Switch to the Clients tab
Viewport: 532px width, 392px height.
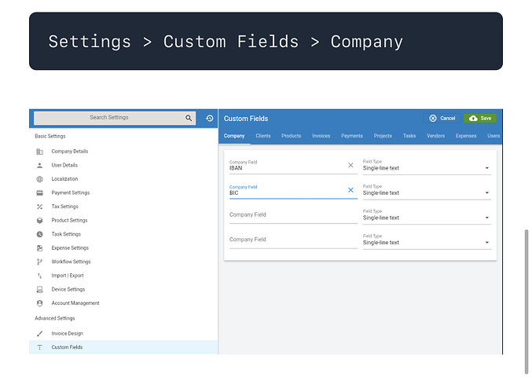pyautogui.click(x=262, y=136)
